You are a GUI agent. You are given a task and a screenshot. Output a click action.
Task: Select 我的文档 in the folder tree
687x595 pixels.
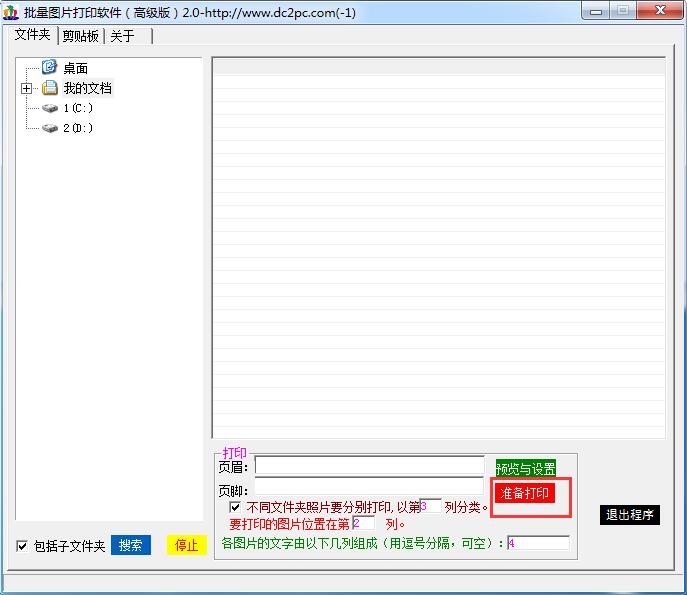point(87,88)
